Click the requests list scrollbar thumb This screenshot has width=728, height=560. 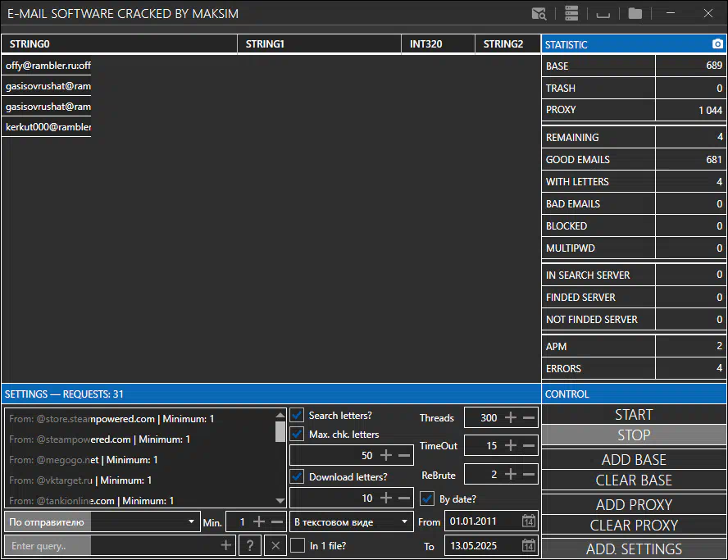pyautogui.click(x=280, y=431)
